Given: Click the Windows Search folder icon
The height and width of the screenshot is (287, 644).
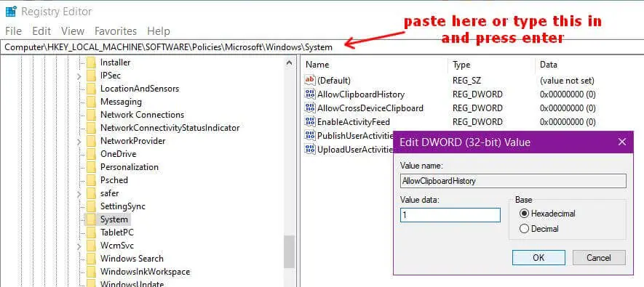Looking at the screenshot, I should 91,259.
